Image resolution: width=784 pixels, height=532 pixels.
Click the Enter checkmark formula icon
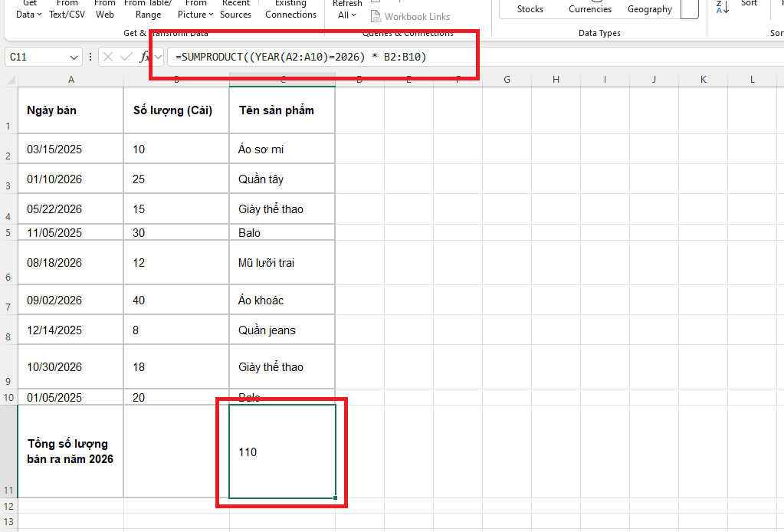[x=126, y=57]
